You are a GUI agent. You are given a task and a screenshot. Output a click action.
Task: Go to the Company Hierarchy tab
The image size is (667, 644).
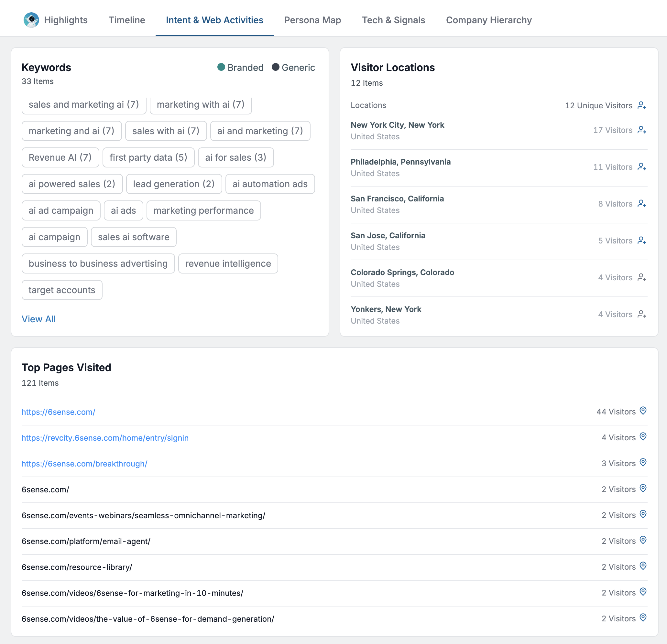pyautogui.click(x=489, y=20)
